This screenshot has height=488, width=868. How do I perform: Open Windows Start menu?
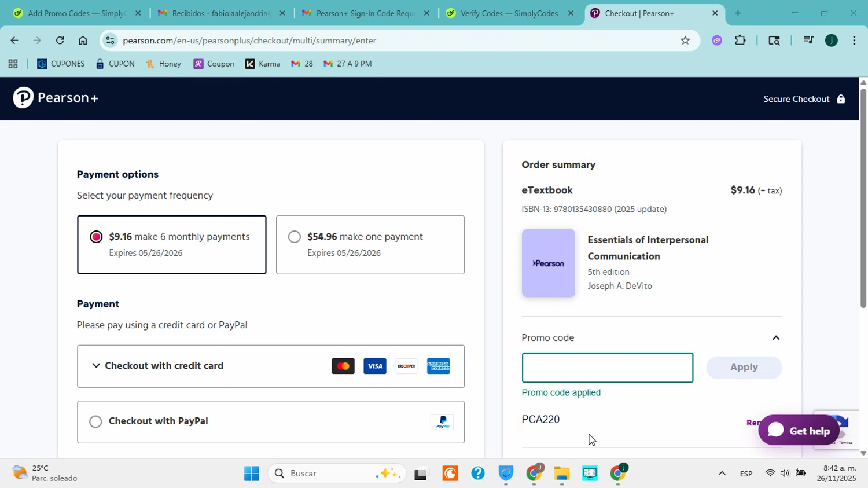coord(252,474)
